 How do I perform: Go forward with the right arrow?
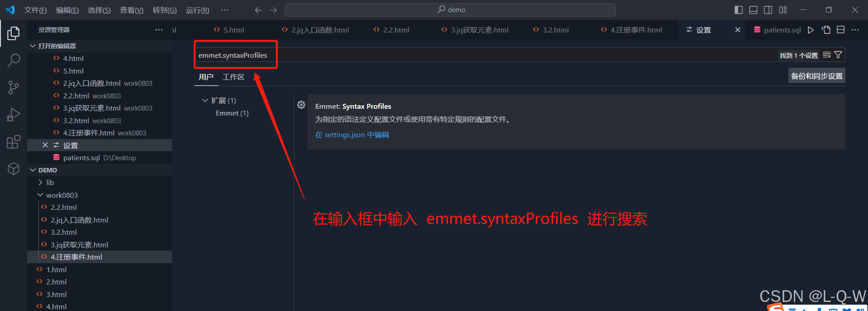coord(274,10)
